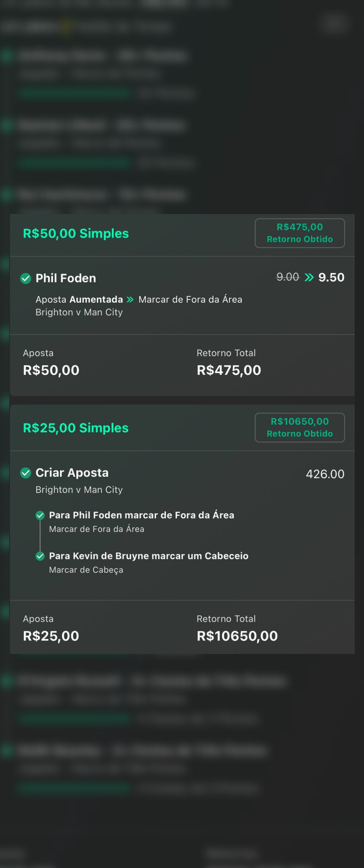
Task: Click the 426.00 odds value
Action: tap(325, 474)
